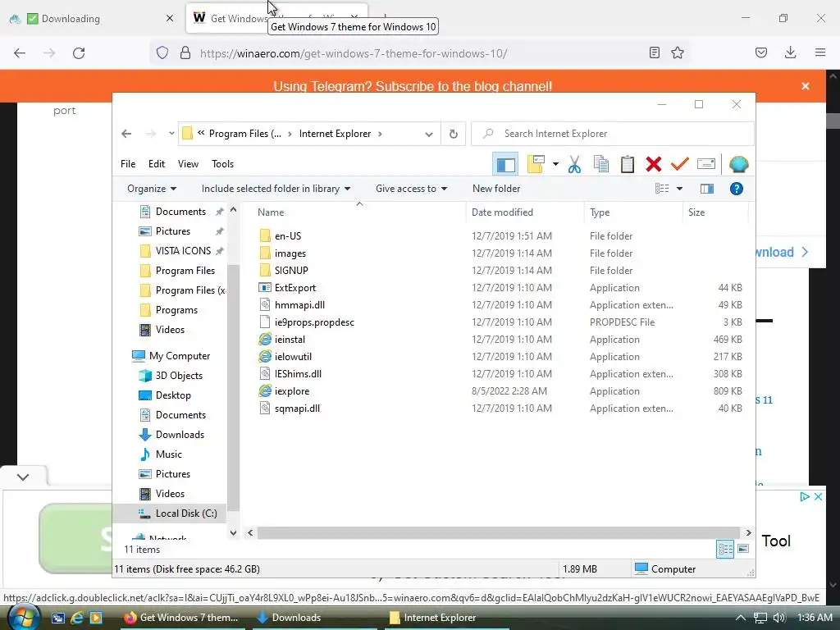Click the Search Internet Explorer field
840x630 pixels.
pyautogui.click(x=612, y=134)
